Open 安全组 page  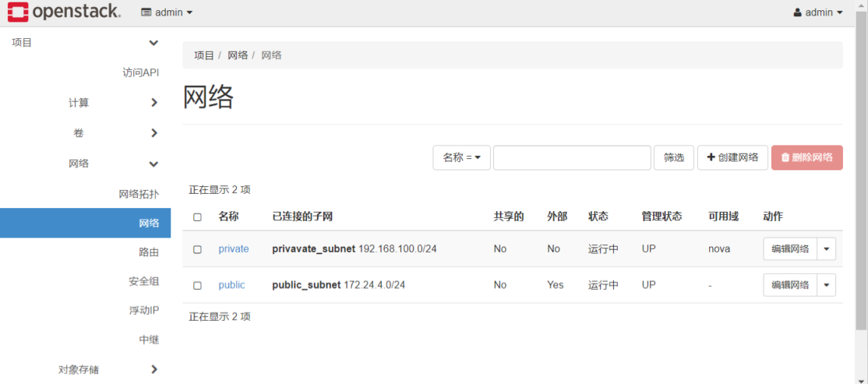[143, 281]
